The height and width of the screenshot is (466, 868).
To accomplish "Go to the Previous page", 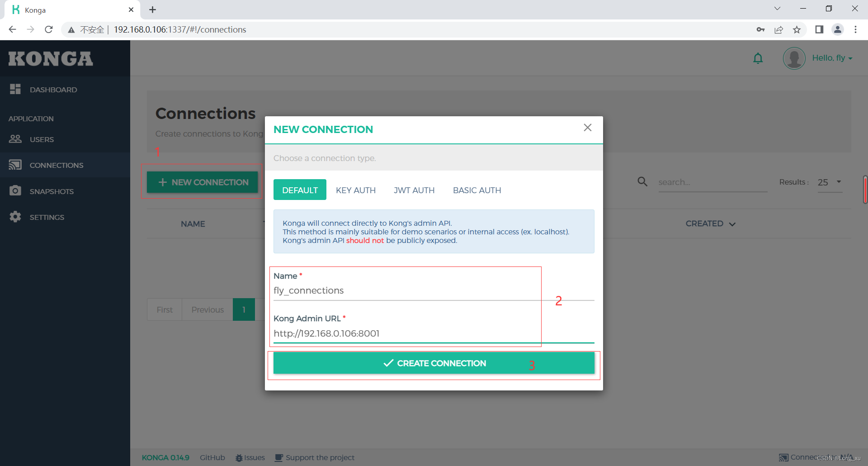I will point(208,309).
